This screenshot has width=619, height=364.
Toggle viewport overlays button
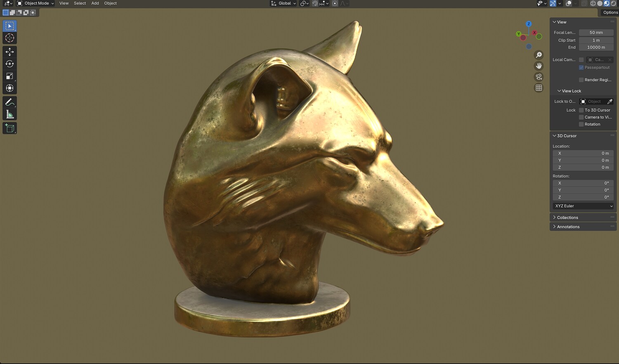tap(569, 3)
